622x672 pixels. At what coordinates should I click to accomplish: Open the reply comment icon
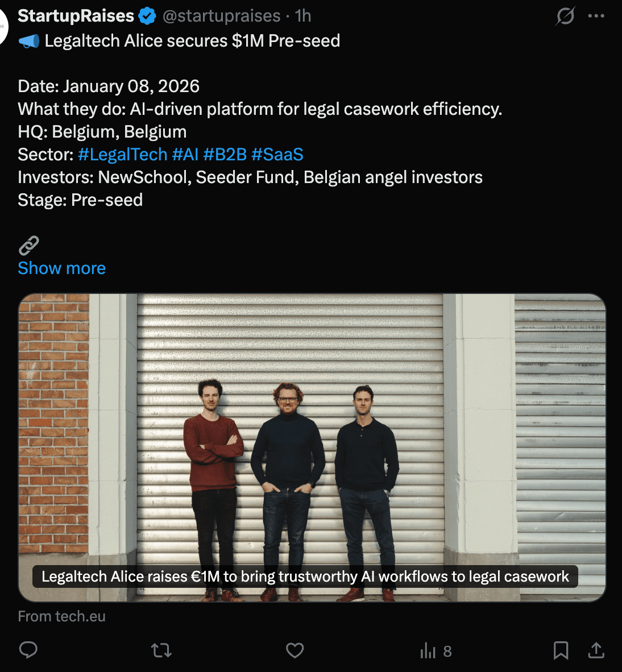(28, 650)
